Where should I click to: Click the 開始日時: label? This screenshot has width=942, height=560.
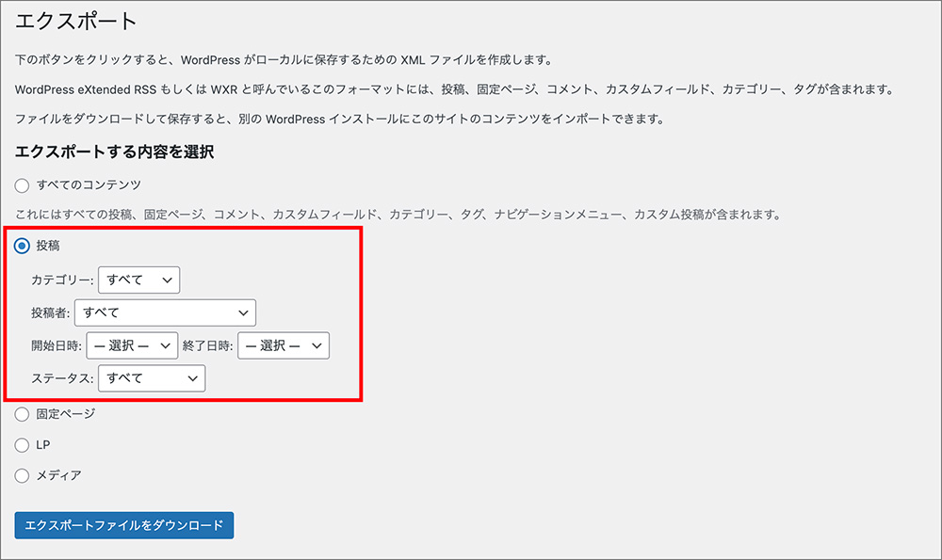[57, 345]
